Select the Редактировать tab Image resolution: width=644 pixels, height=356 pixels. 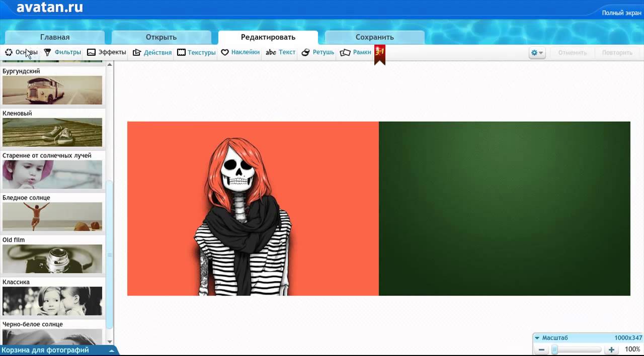pyautogui.click(x=268, y=37)
